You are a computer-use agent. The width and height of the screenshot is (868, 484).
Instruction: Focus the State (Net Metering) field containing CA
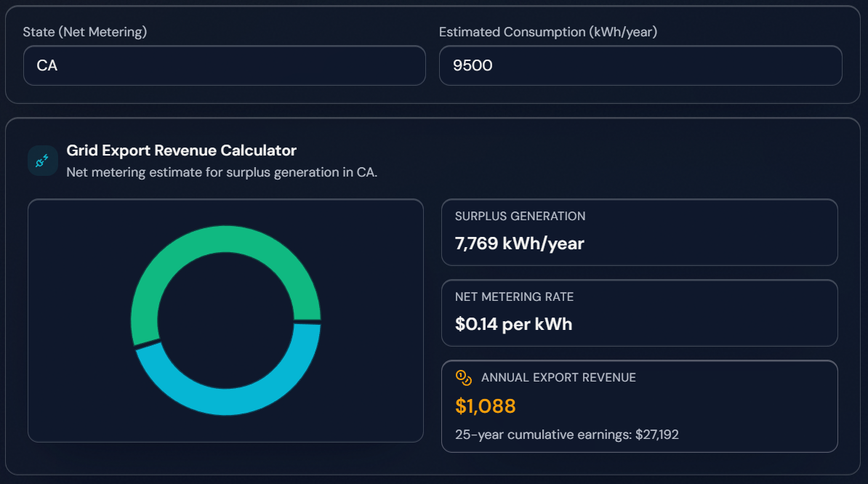click(224, 65)
